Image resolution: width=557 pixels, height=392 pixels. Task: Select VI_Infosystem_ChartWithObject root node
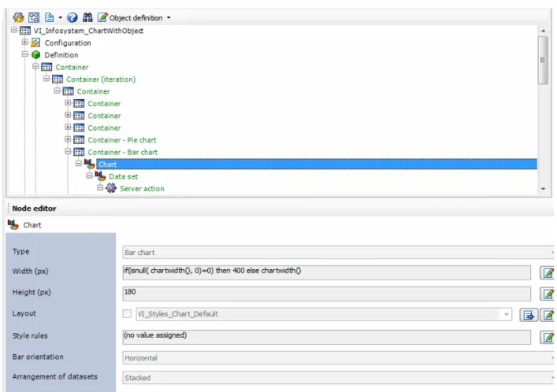(x=88, y=31)
